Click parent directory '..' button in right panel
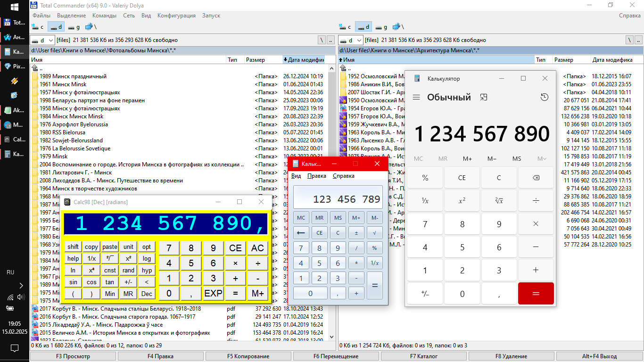 [x=639, y=40]
